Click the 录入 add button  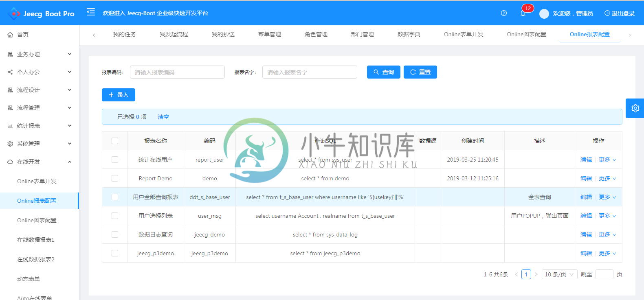[119, 95]
